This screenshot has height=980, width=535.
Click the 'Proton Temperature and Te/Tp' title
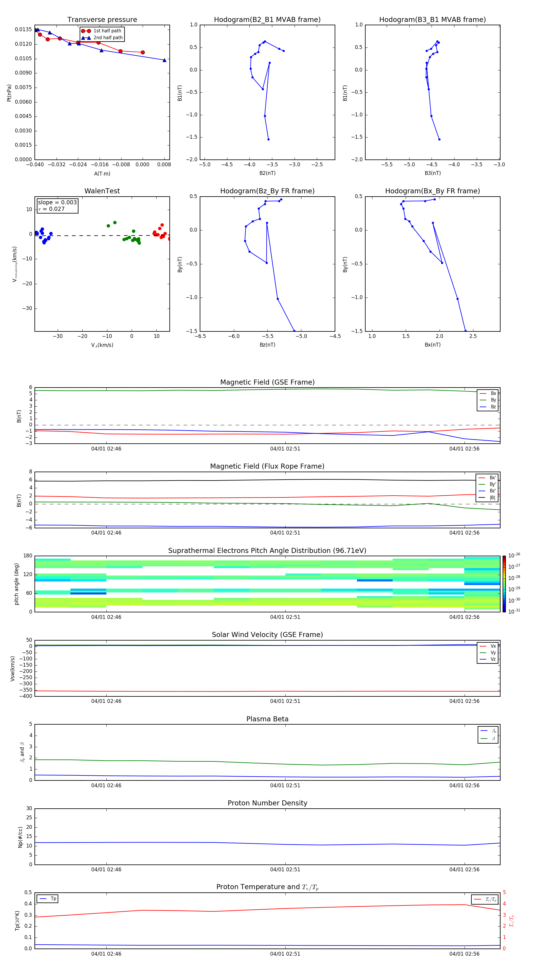(x=267, y=887)
